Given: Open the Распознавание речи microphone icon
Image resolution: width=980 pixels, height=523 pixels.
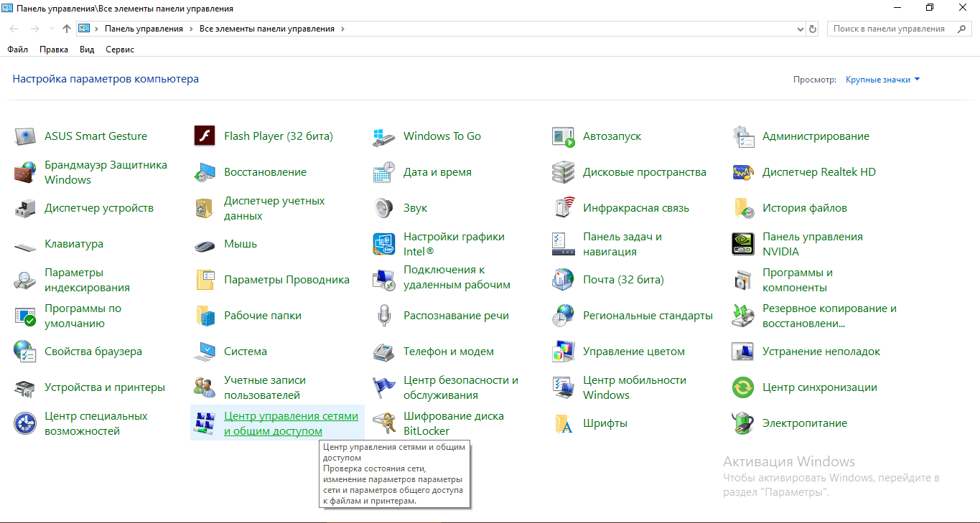Looking at the screenshot, I should (385, 316).
